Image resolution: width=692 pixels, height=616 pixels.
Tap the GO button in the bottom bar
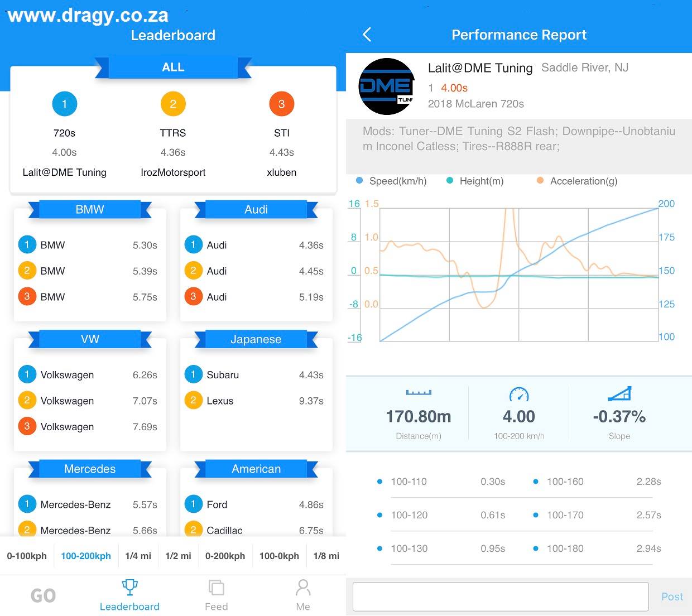click(43, 595)
